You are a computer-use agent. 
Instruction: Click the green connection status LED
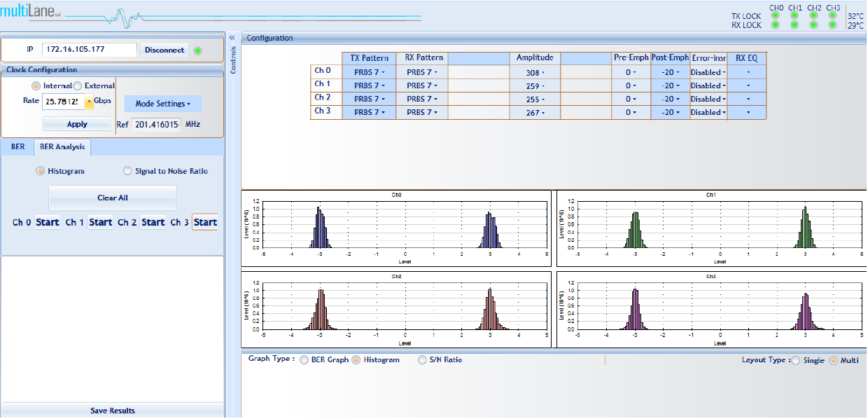(x=198, y=50)
